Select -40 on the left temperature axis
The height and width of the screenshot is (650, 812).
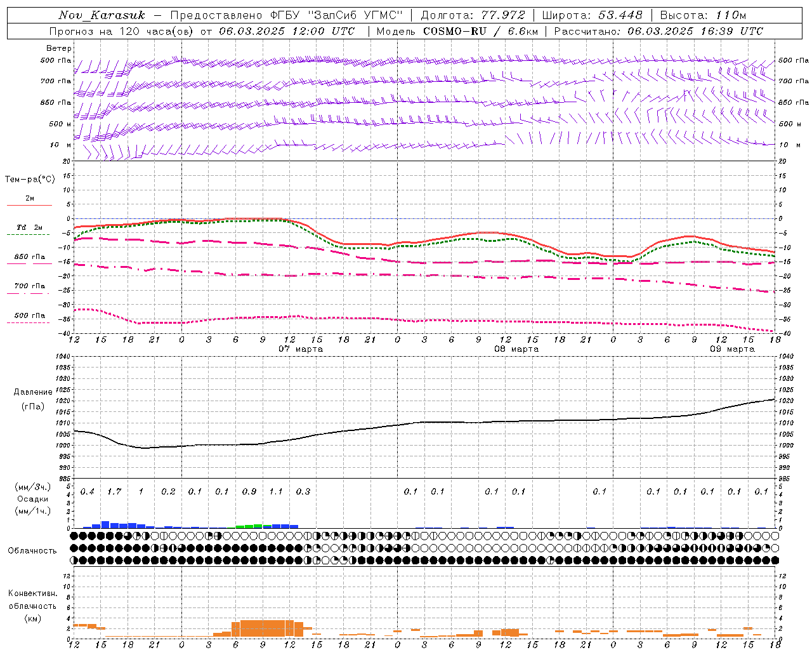tap(65, 334)
